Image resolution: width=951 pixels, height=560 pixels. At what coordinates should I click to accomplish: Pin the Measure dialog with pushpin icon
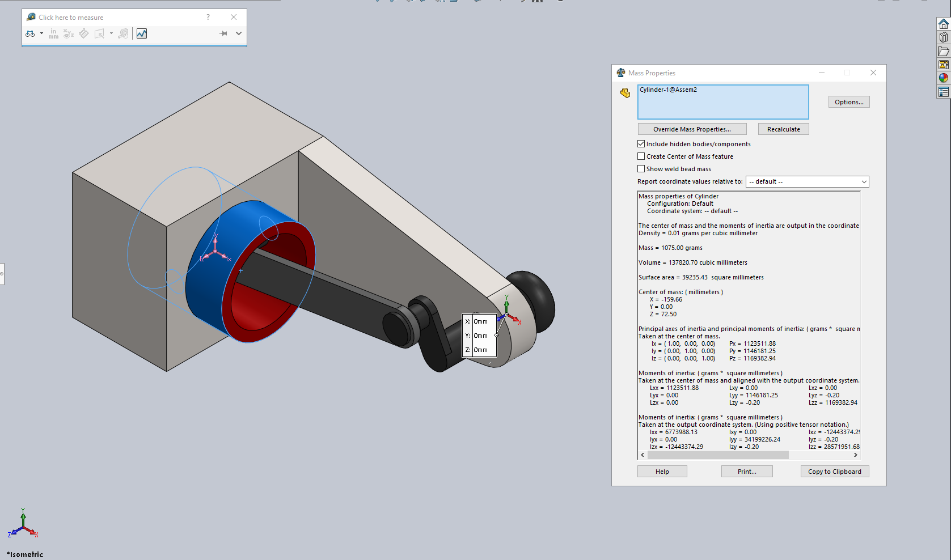point(223,33)
